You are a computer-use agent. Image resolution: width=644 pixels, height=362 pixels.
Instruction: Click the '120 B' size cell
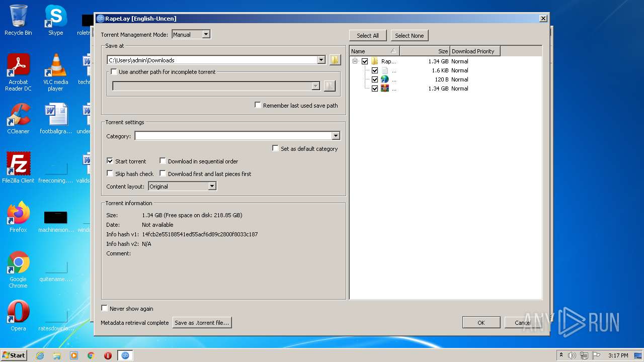click(442, 79)
